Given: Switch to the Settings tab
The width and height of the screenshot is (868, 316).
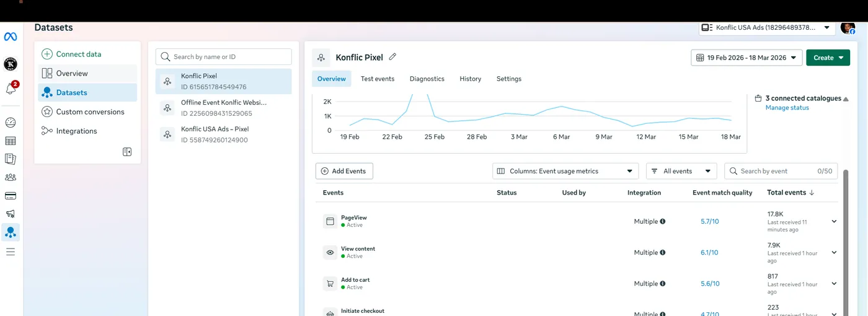Looking at the screenshot, I should tap(509, 79).
